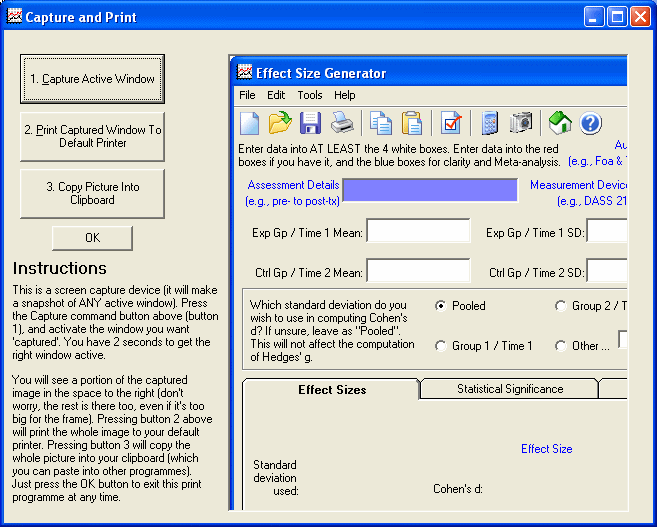Select the Other... standard deviation option
Image resolution: width=657 pixels, height=527 pixels.
561,346
